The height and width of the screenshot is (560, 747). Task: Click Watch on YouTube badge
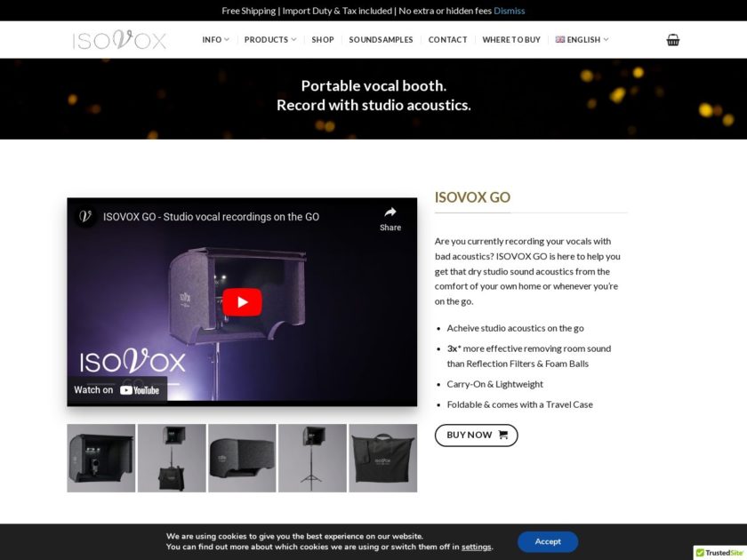[x=116, y=389]
